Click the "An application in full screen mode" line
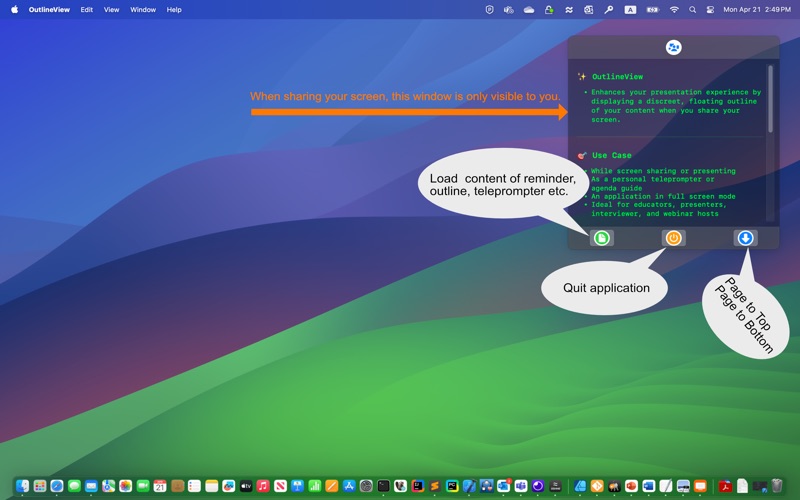Viewport: 800px width, 500px height. (663, 196)
